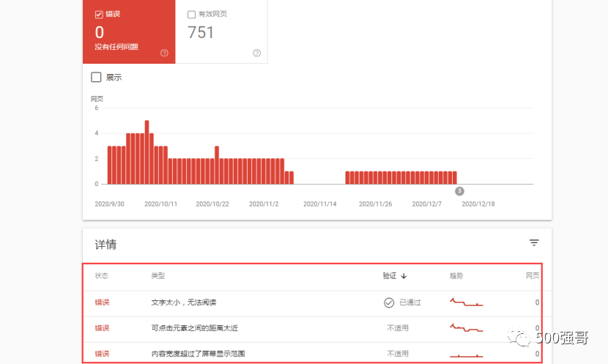608x364 pixels.
Task: Click the 2020/12/18 axis date label
Action: click(478, 204)
